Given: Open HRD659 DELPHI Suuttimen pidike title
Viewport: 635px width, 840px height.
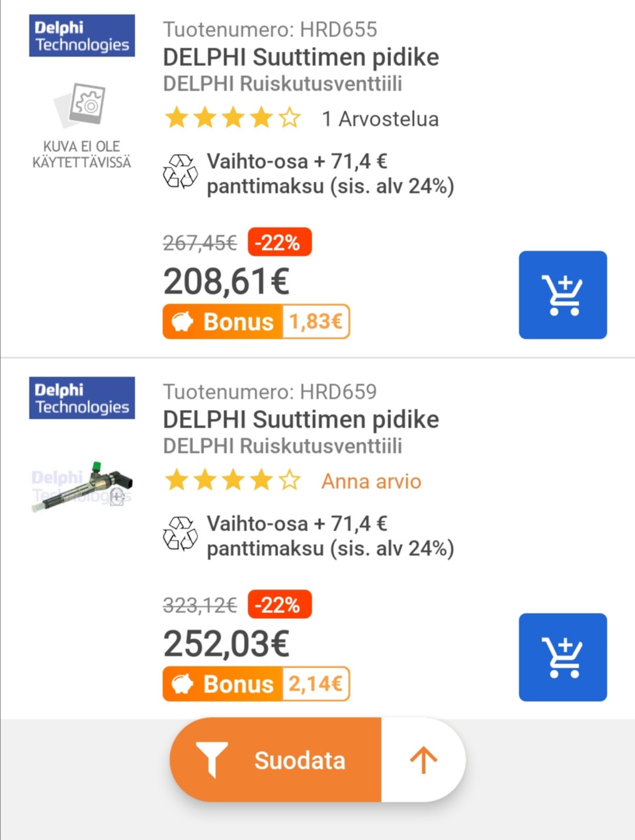Looking at the screenshot, I should coord(301,420).
